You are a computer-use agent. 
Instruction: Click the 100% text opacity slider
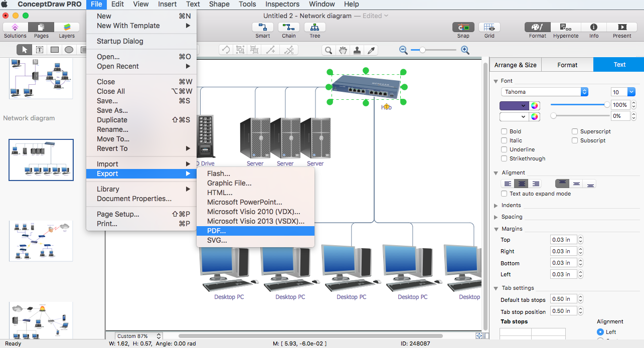coord(580,105)
